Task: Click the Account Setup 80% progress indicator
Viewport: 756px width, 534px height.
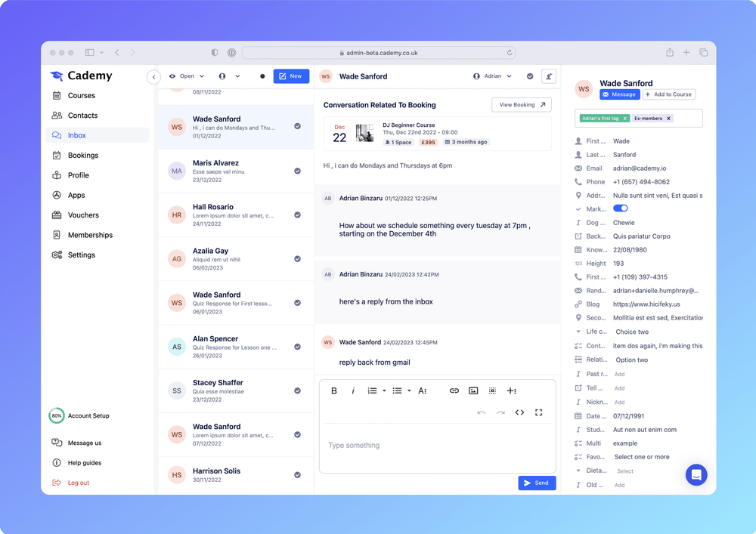Action: coord(57,415)
